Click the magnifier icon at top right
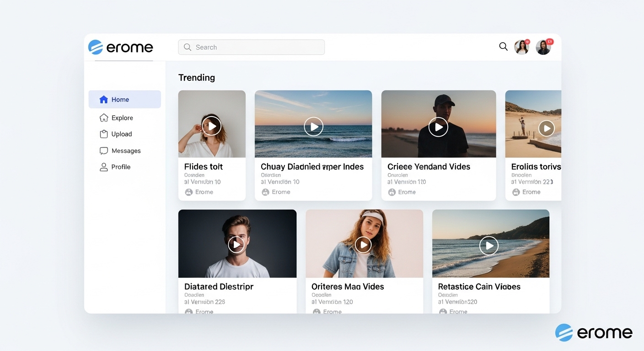This screenshot has width=644, height=351. coord(503,47)
